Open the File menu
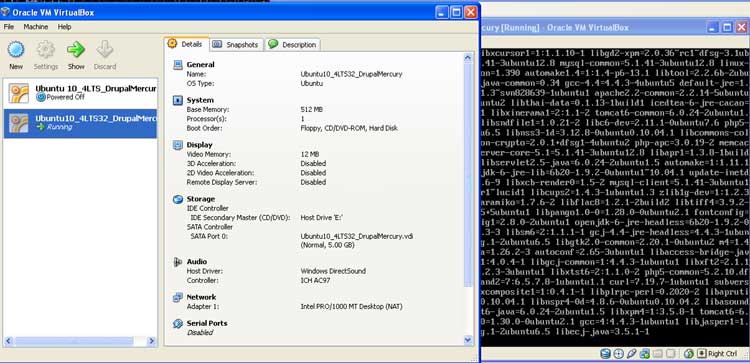 [9, 27]
